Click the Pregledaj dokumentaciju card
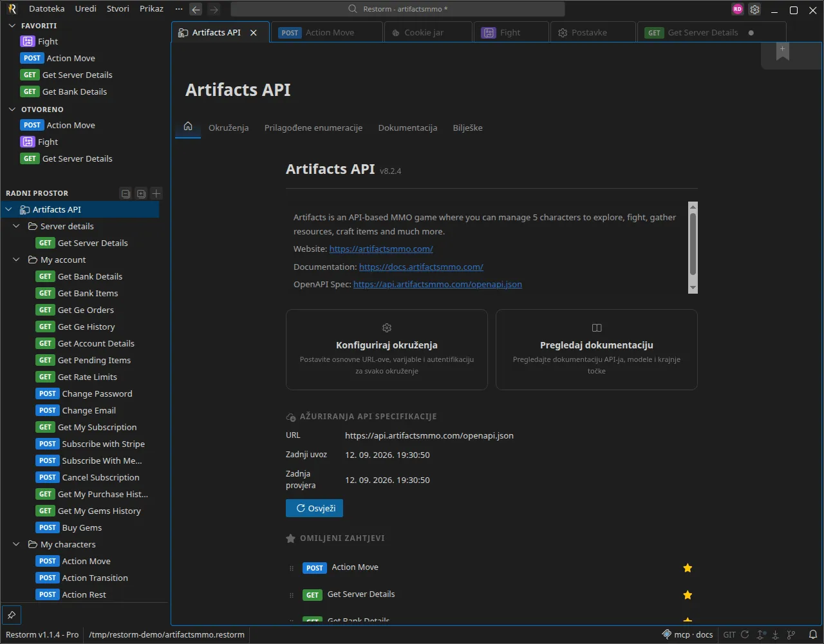The image size is (824, 644). click(x=597, y=350)
